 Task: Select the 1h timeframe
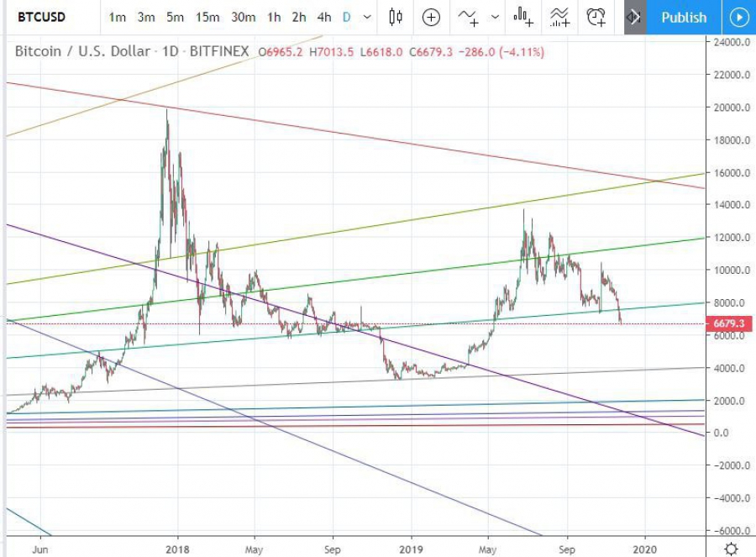click(274, 18)
